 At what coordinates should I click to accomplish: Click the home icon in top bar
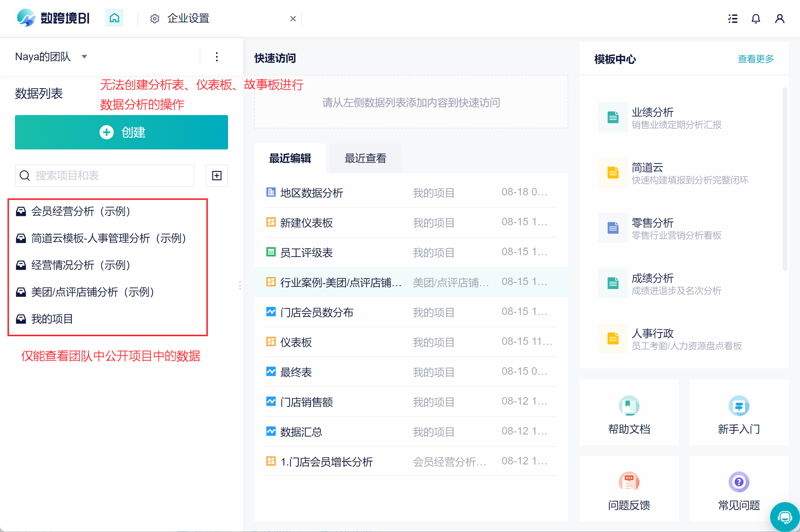click(114, 18)
